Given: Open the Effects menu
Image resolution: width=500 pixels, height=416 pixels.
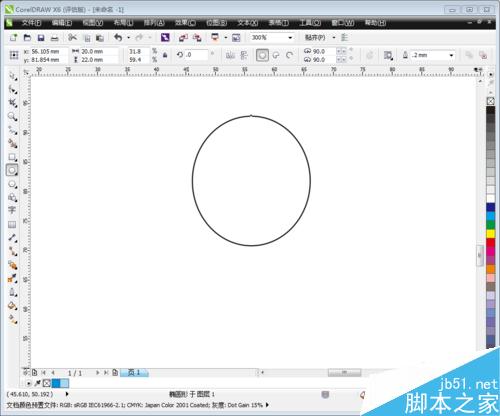Looking at the screenshot, I should [x=185, y=23].
